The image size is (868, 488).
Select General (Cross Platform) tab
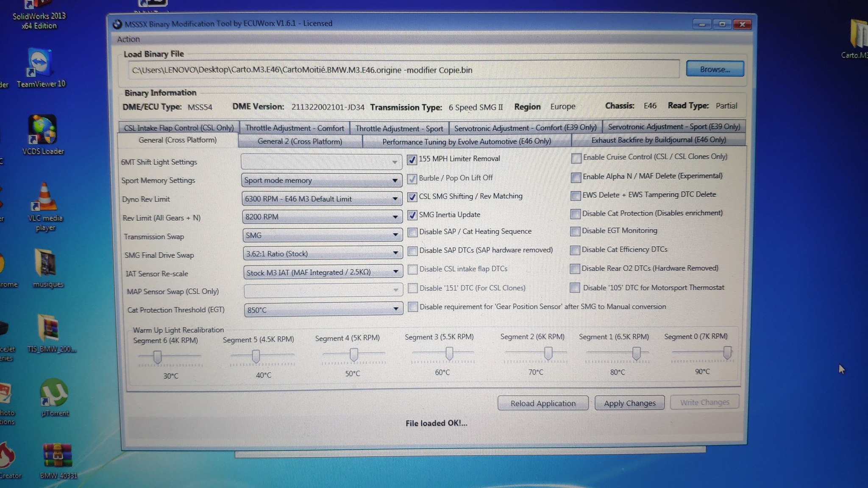tap(178, 140)
